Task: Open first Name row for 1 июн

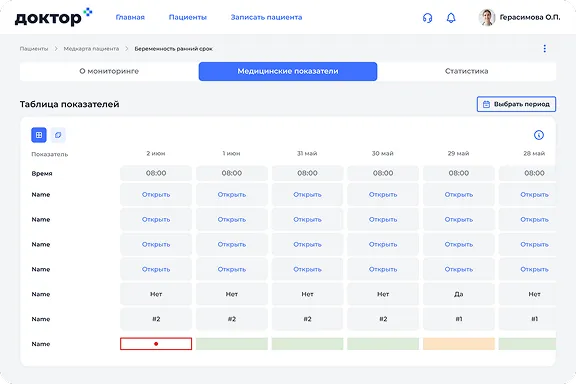Action: 231,194
